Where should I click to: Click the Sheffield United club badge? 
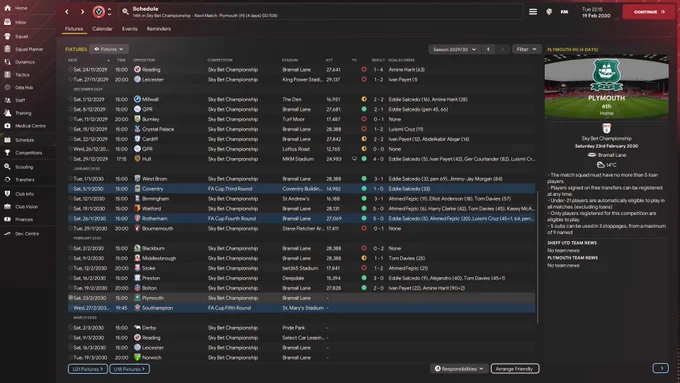[98, 12]
